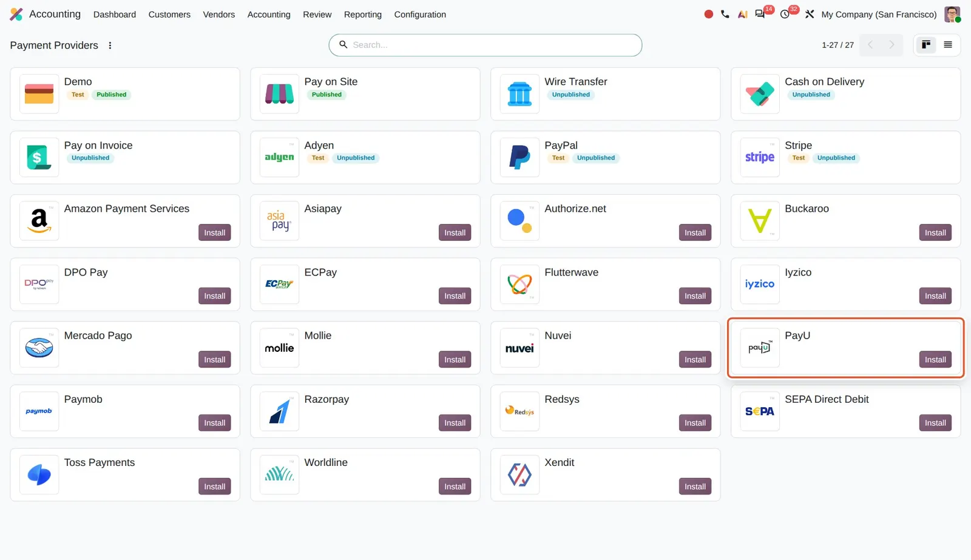Click the Unpublished tag on Wire Transfer
The height and width of the screenshot is (560, 971).
[571, 95]
